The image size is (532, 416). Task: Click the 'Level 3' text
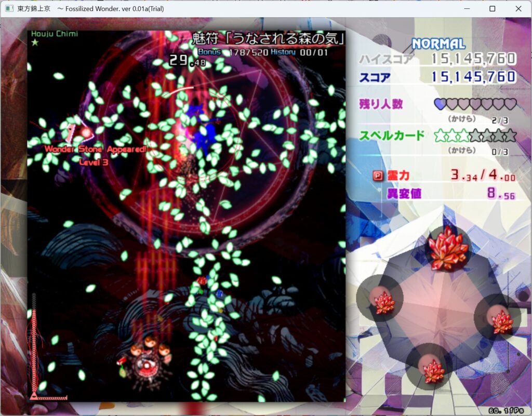click(94, 162)
